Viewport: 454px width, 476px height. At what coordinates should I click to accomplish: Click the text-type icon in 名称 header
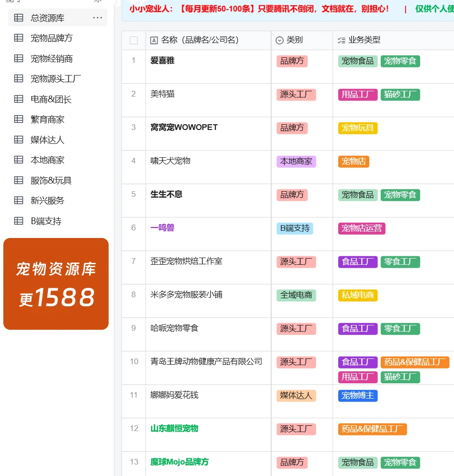click(154, 40)
